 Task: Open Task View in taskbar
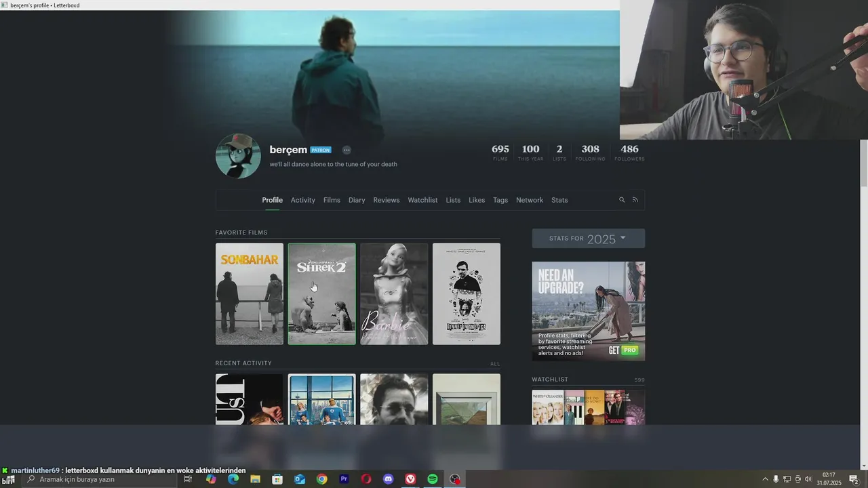click(x=188, y=479)
